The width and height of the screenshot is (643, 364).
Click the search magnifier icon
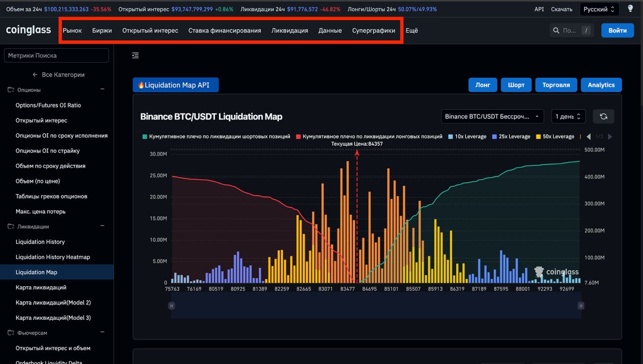point(556,31)
